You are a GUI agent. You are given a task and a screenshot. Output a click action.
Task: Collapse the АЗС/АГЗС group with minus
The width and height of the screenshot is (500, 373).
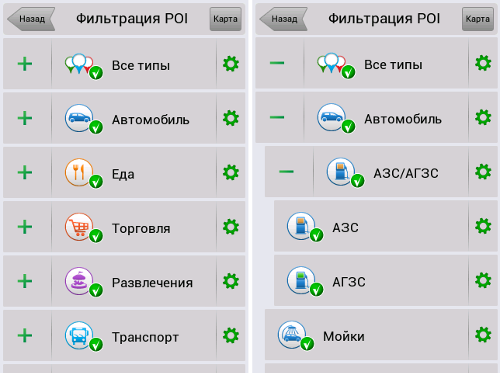click(286, 172)
